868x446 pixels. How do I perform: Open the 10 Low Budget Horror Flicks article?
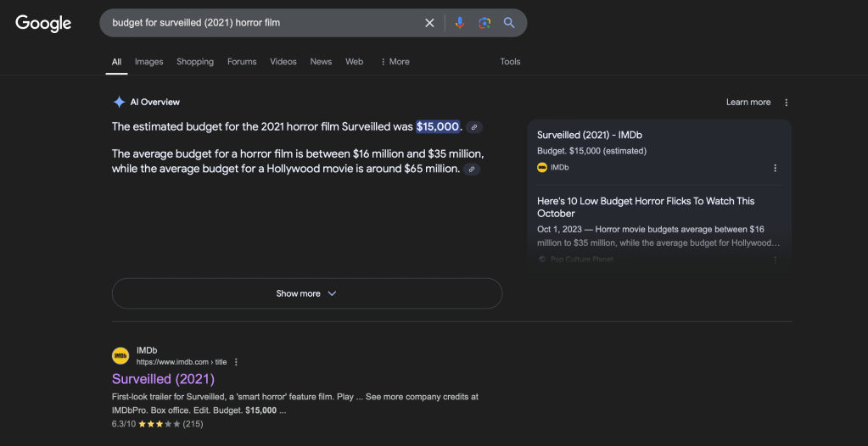tap(646, 207)
